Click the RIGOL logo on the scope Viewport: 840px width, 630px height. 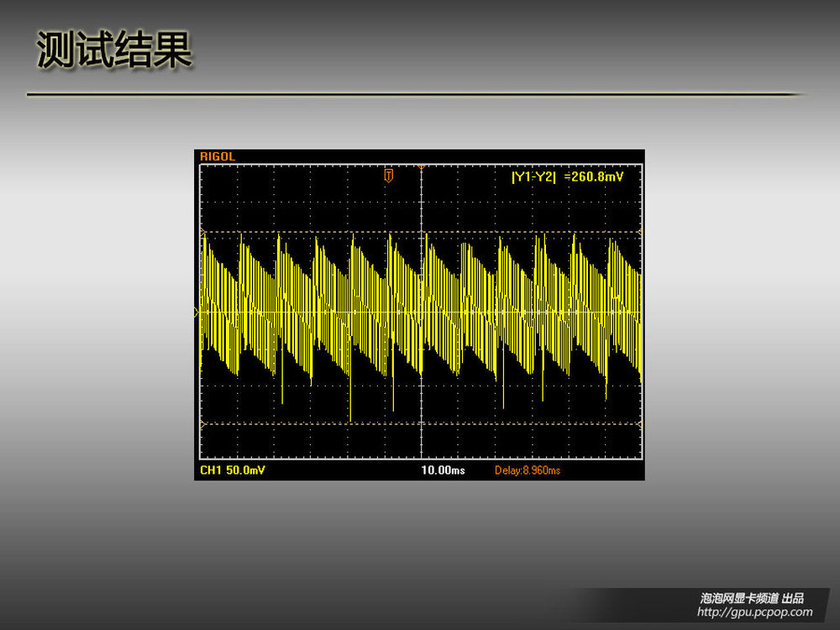218,156
